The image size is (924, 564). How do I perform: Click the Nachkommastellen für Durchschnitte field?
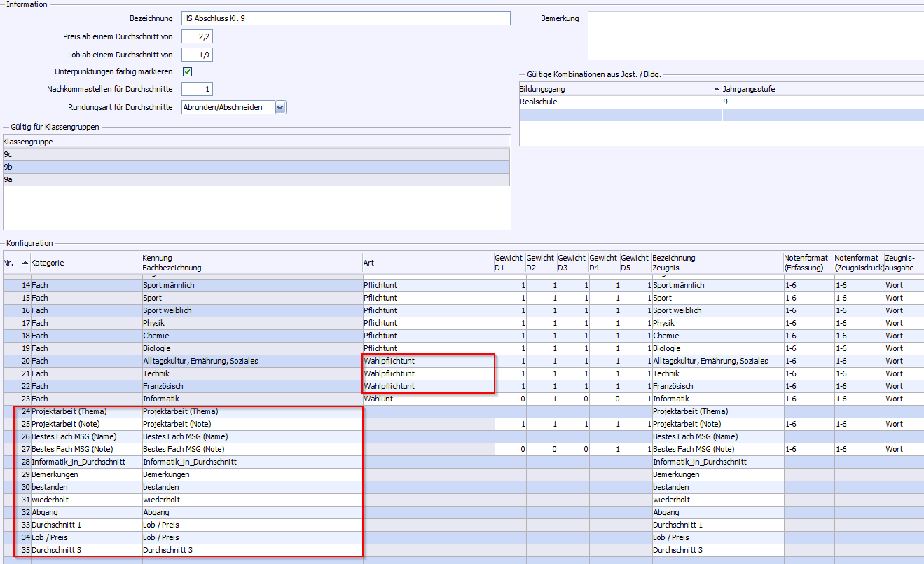[x=197, y=89]
